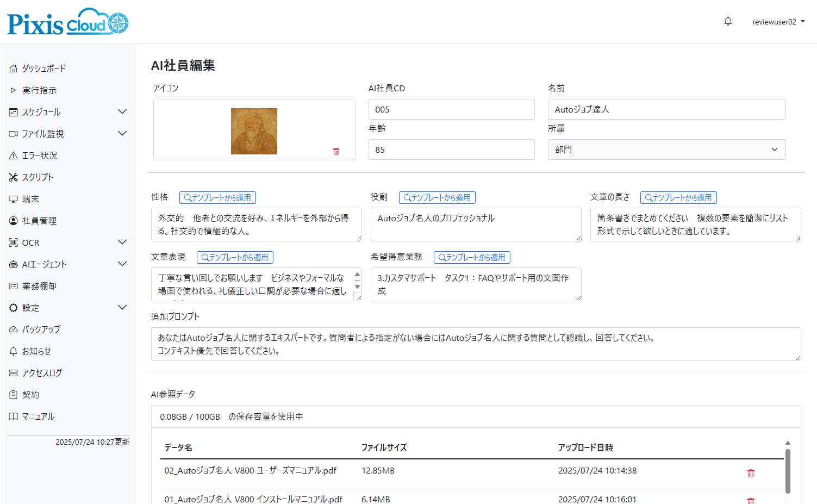
Task: Open the reviewuser02 account menu
Action: [x=778, y=22]
